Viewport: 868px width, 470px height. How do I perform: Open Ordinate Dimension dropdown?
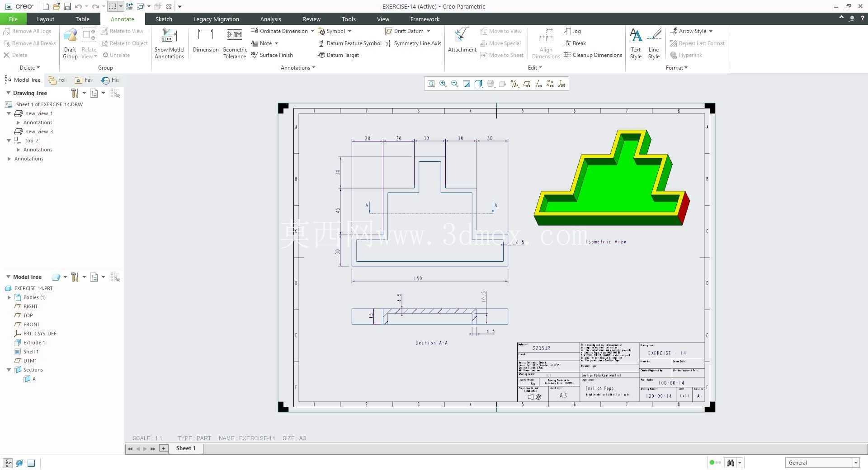(x=312, y=31)
